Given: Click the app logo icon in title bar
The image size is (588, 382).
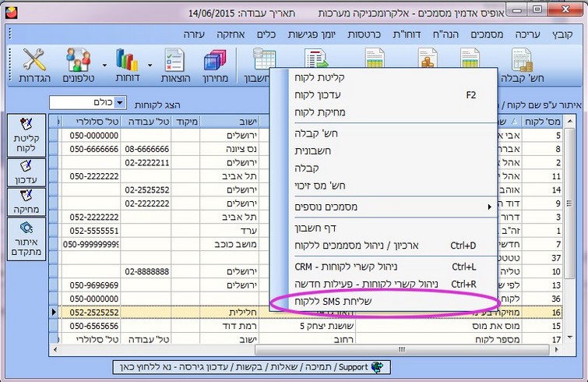Looking at the screenshot, I should tap(11, 12).
